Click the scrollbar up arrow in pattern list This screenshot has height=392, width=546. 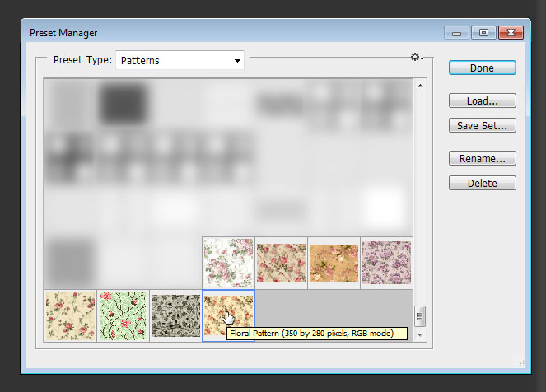pyautogui.click(x=420, y=86)
